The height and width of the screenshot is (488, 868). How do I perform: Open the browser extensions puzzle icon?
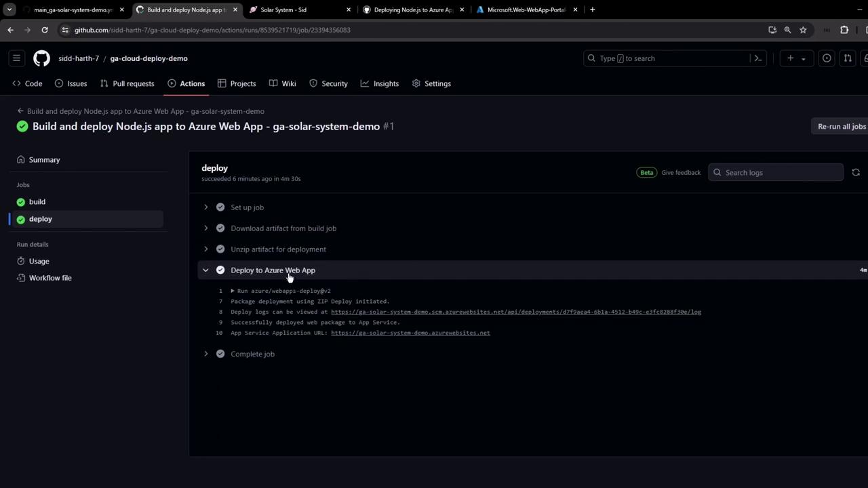[844, 30]
